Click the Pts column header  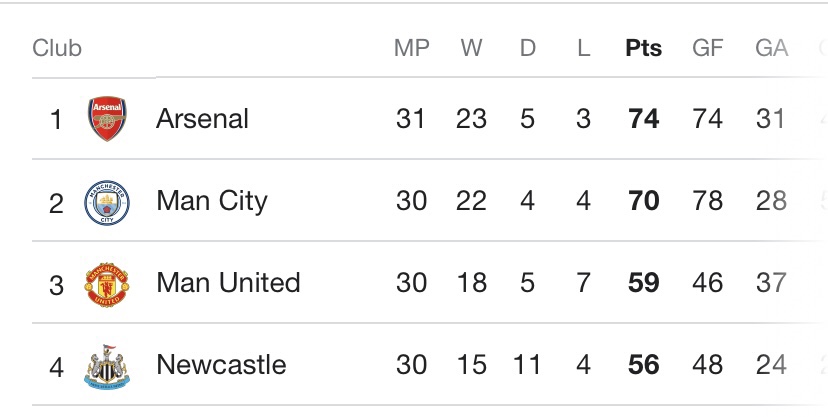(x=643, y=48)
